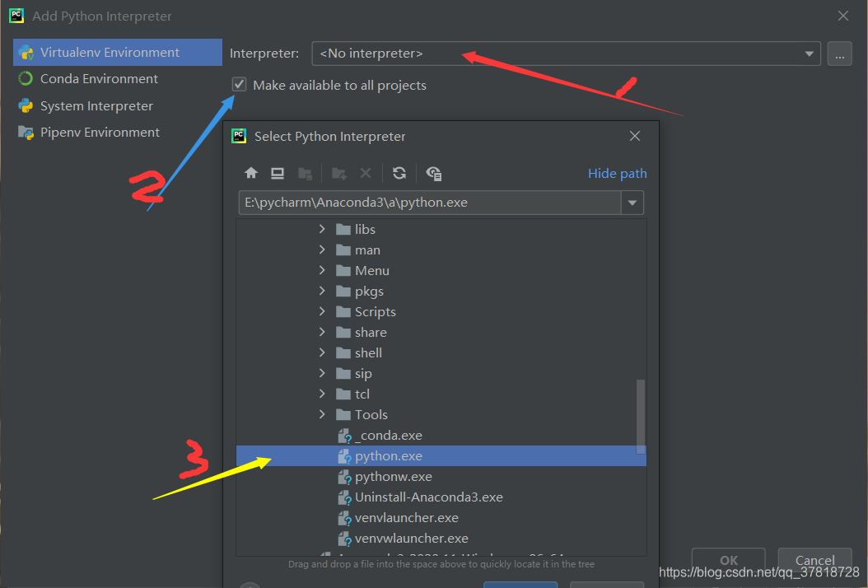The image size is (868, 588).
Task: Select the pkgs folder row
Action: [x=441, y=292]
